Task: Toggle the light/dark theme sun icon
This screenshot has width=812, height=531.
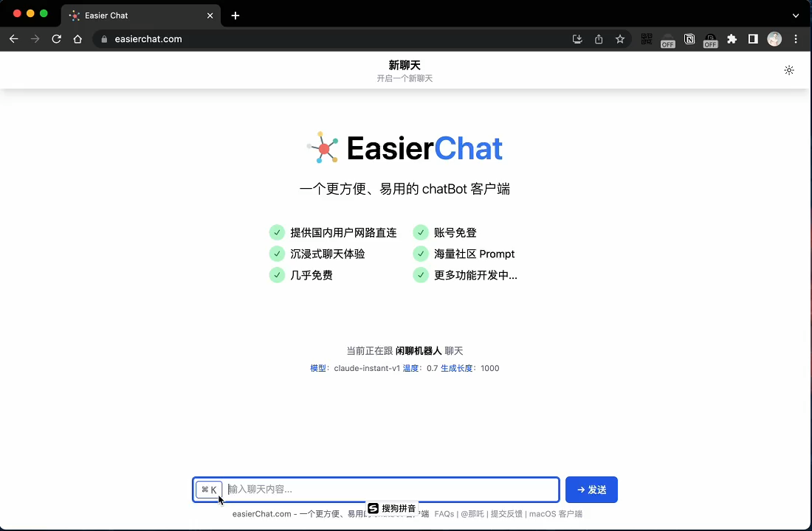Action: tap(788, 70)
